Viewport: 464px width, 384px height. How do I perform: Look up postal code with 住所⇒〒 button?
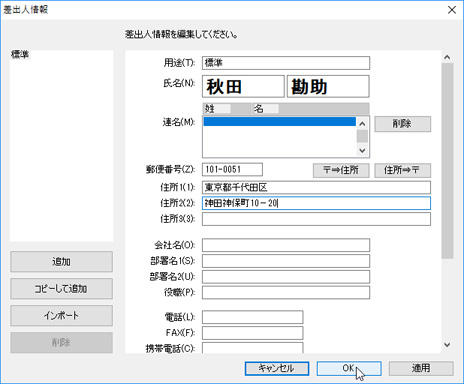402,170
